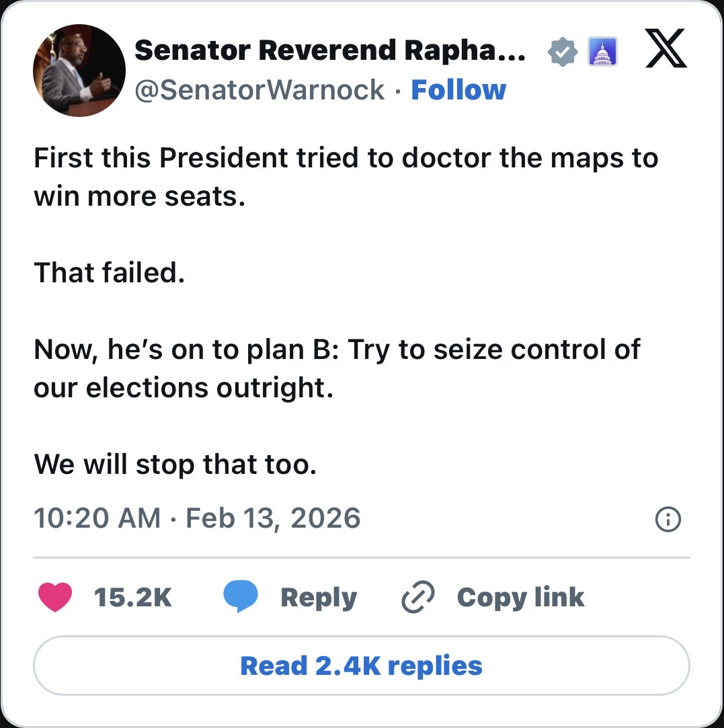This screenshot has width=724, height=728.
Task: Click the blue reply speech bubble icon
Action: tap(240, 598)
